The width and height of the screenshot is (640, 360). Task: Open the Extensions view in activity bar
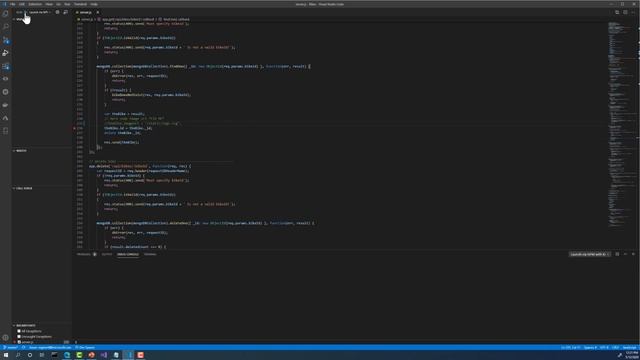tap(5, 66)
